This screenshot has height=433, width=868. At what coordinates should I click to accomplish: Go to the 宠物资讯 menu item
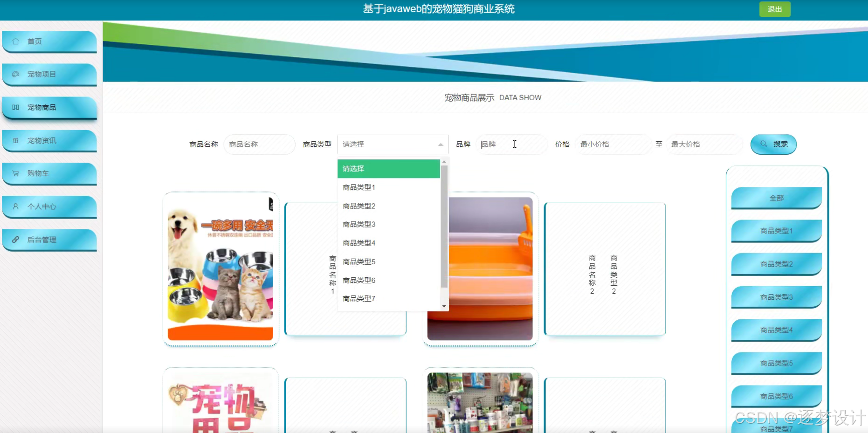49,141
